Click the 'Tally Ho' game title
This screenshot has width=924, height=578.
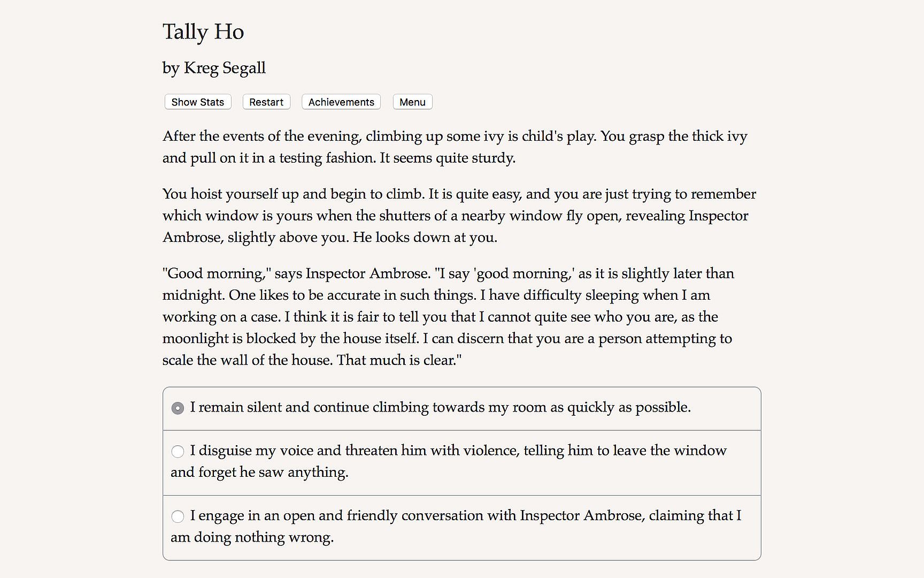pyautogui.click(x=203, y=32)
